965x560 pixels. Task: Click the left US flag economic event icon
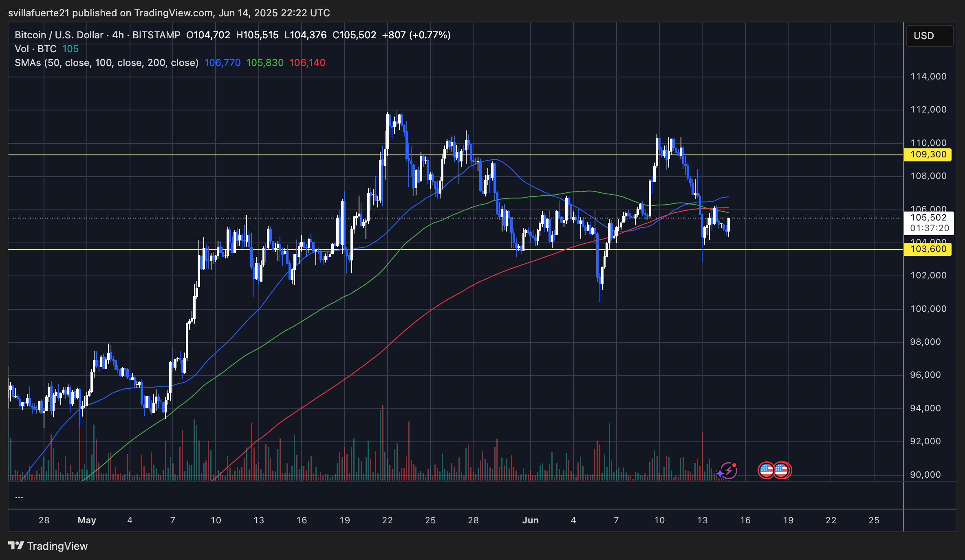tap(766, 470)
